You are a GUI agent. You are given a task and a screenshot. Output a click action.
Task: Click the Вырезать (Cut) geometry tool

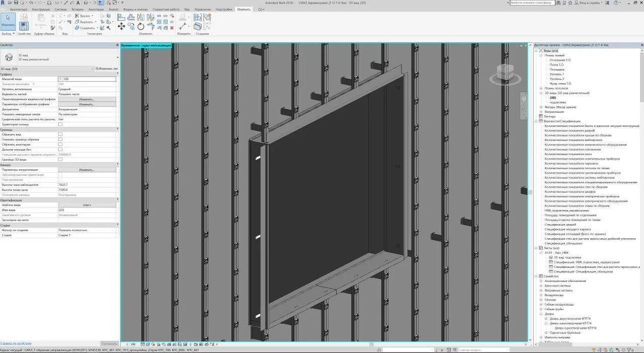click(86, 22)
